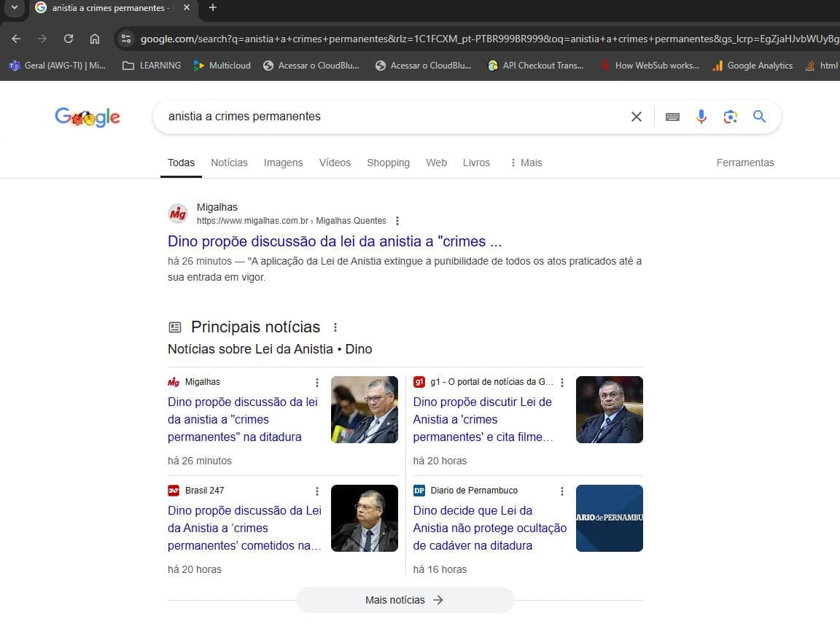Screen dimensions: 840x632
Task: Open the tab search dropdown arrow
Action: 15,7
